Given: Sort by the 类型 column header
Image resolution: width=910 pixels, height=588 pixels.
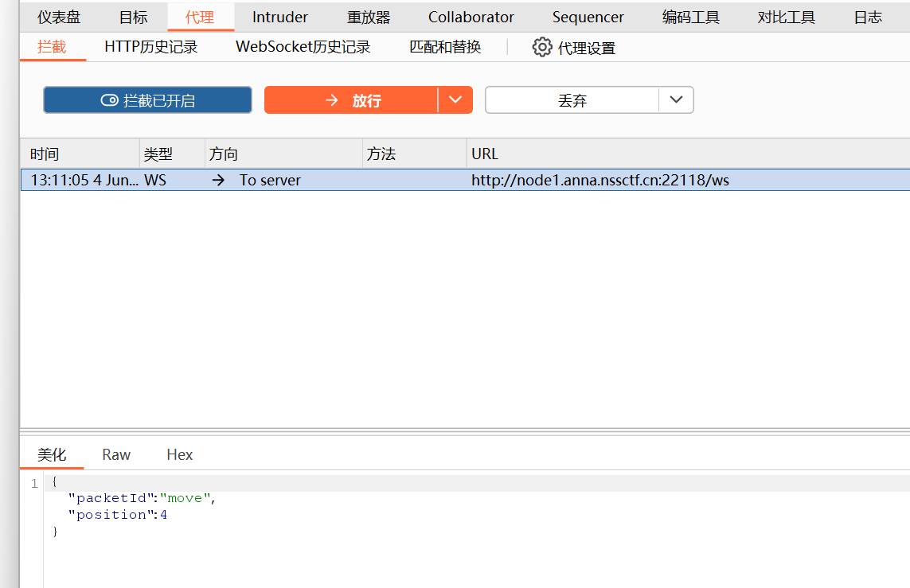Looking at the screenshot, I should point(172,154).
